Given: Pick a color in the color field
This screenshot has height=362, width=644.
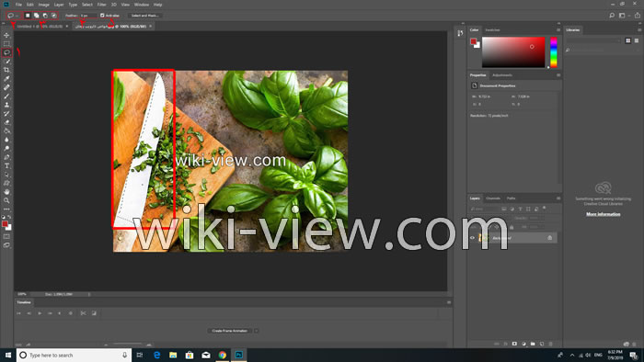Looking at the screenshot, I should pyautogui.click(x=513, y=52).
